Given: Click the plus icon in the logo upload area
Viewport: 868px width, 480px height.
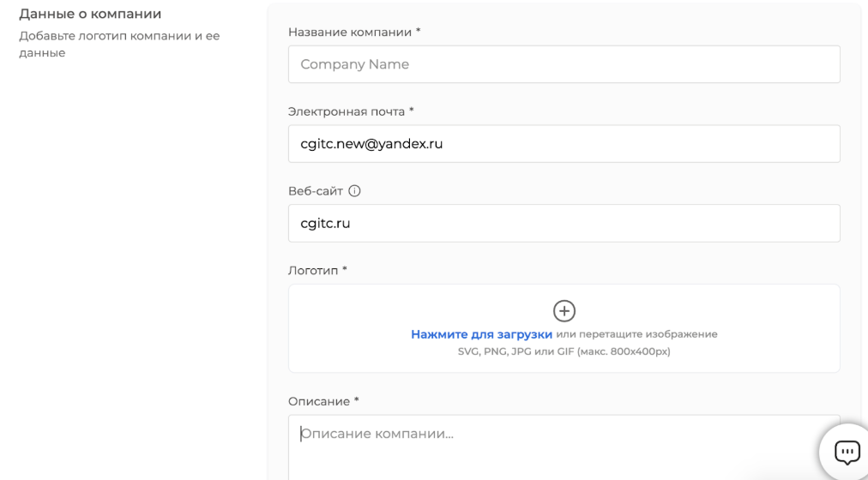Looking at the screenshot, I should click(564, 310).
